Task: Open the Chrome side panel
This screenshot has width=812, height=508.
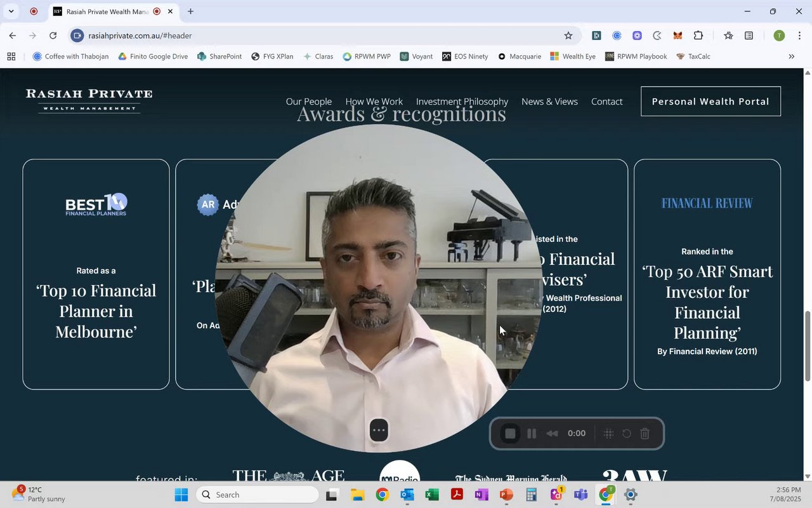Action: point(749,36)
